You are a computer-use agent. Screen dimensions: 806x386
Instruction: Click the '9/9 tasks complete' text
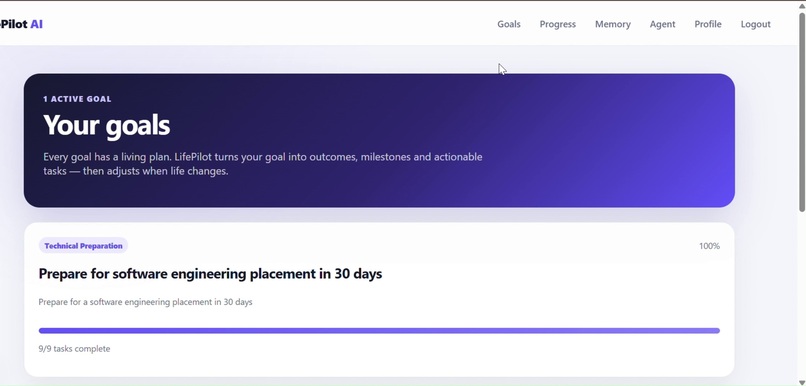coord(74,348)
